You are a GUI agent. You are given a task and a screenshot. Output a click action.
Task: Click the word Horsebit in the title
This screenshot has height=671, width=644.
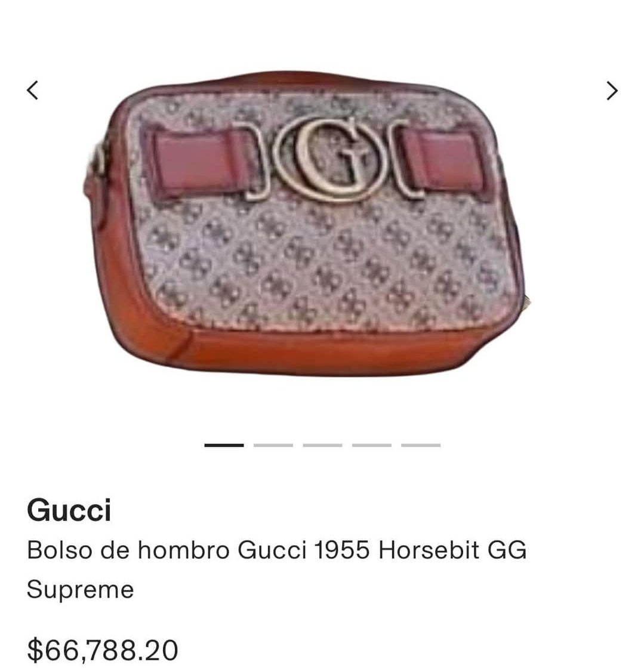tap(428, 550)
